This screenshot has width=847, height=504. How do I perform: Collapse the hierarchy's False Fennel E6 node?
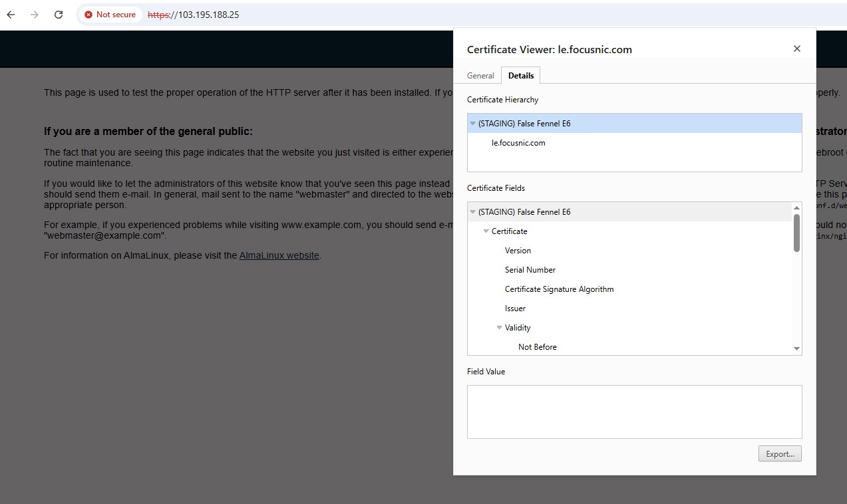click(473, 124)
